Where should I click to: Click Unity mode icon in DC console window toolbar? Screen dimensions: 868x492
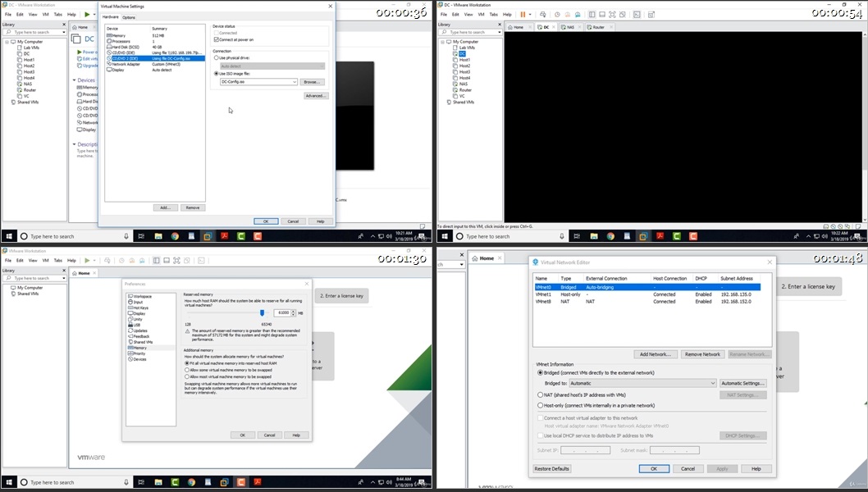[623, 15]
